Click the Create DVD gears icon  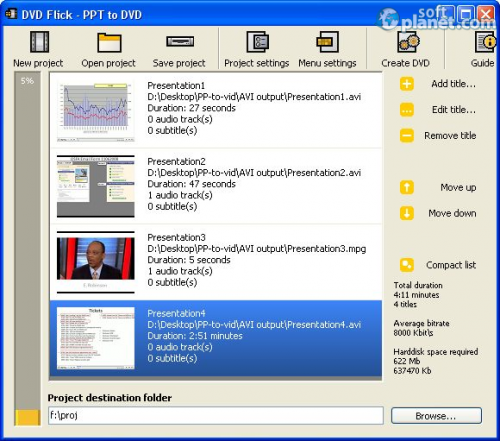(x=408, y=42)
